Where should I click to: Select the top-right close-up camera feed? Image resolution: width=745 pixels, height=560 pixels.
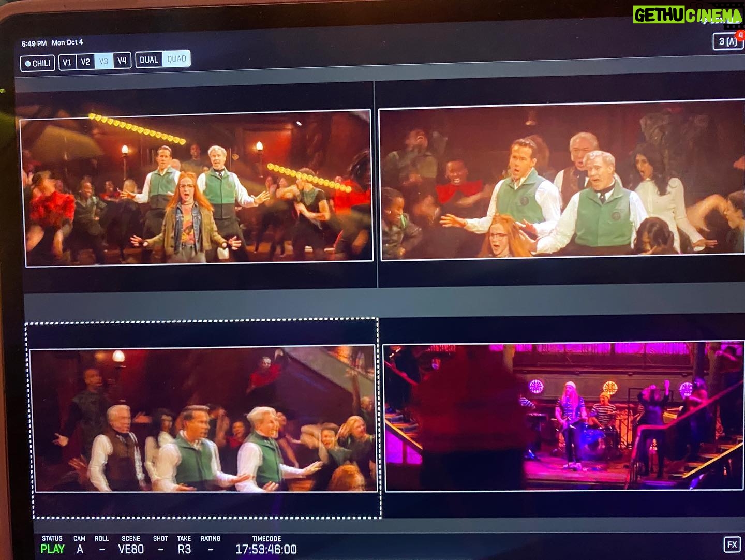click(x=562, y=180)
